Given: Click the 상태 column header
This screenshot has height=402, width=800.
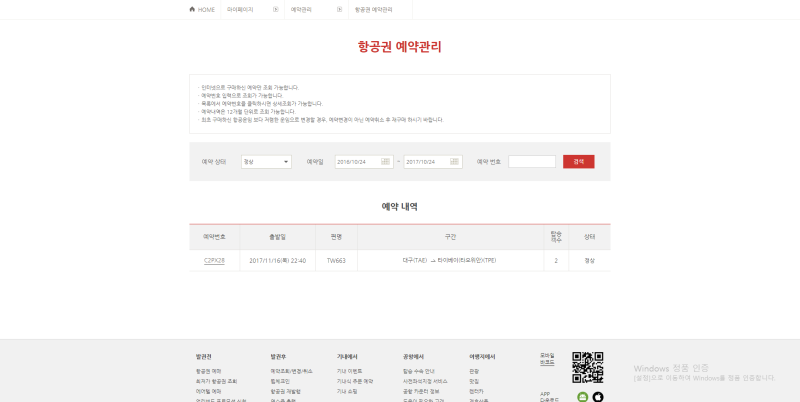Looking at the screenshot, I should [590, 237].
